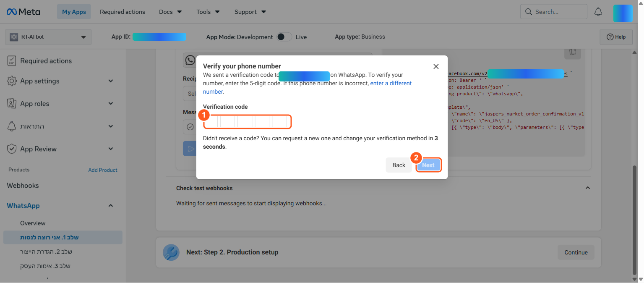Open the My Apps tab
This screenshot has height=283, width=644.
click(x=74, y=12)
